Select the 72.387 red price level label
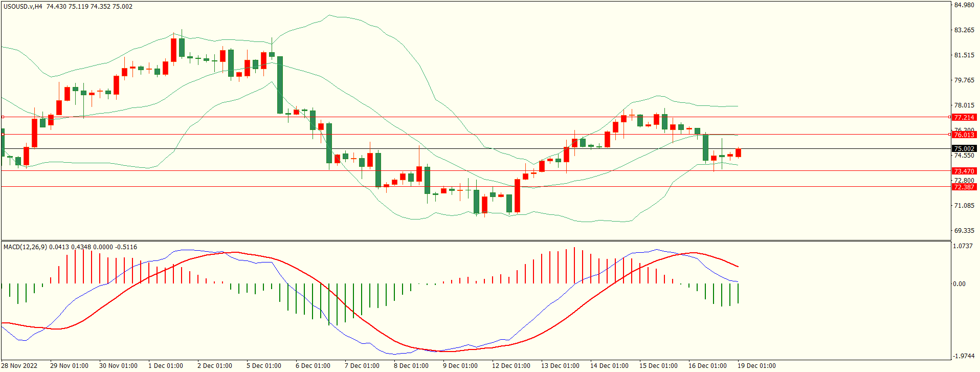 pos(964,187)
